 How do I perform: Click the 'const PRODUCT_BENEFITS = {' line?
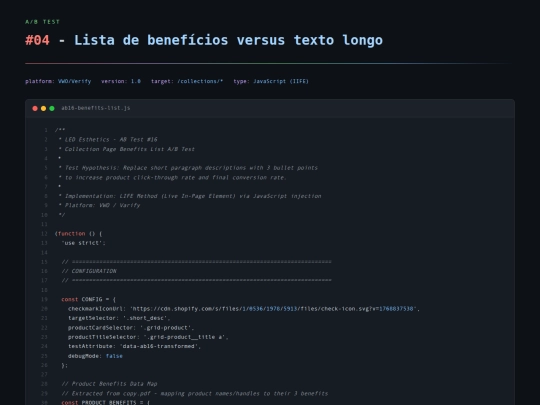pyautogui.click(x=105, y=402)
